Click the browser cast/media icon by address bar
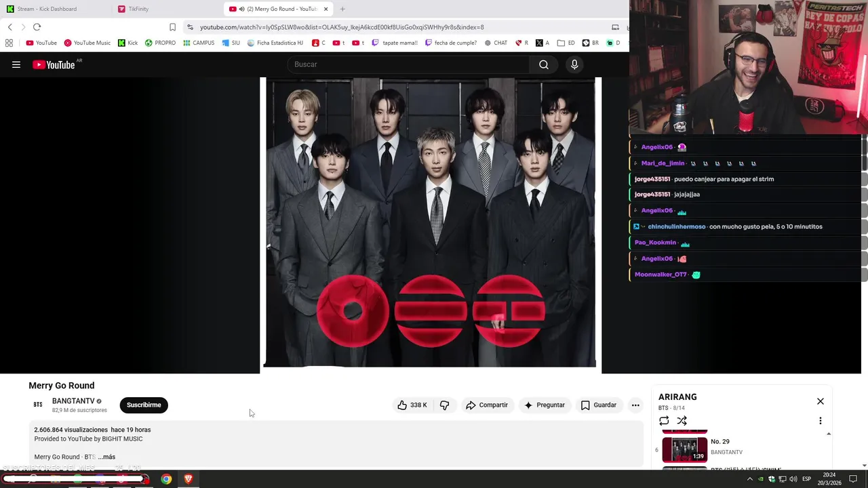Viewport: 868px width, 488px height. coord(615,27)
